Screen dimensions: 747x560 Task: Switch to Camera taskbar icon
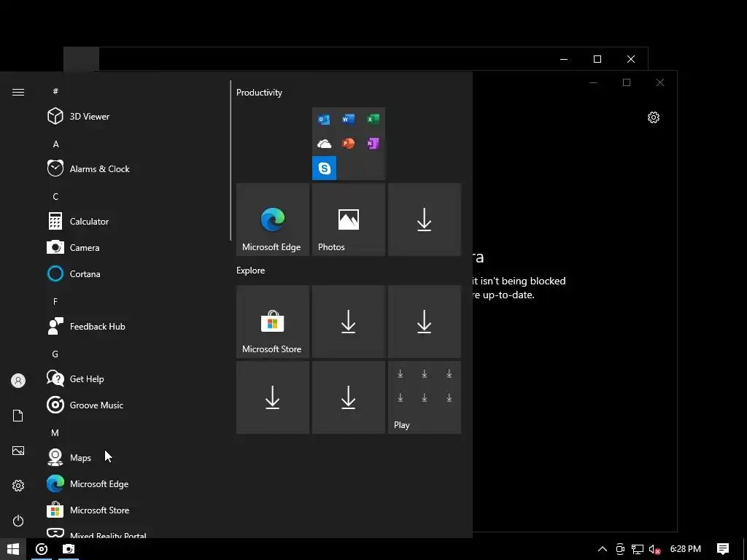point(69,549)
